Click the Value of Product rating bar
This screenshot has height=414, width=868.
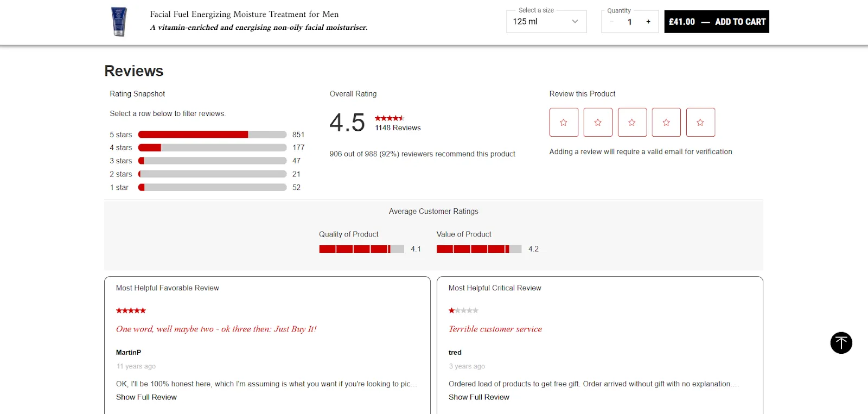coord(479,249)
